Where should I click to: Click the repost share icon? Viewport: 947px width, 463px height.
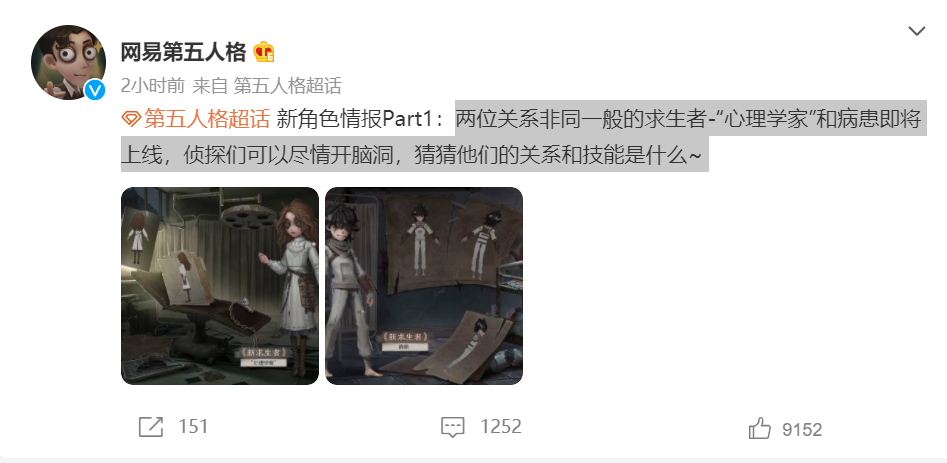(150, 427)
